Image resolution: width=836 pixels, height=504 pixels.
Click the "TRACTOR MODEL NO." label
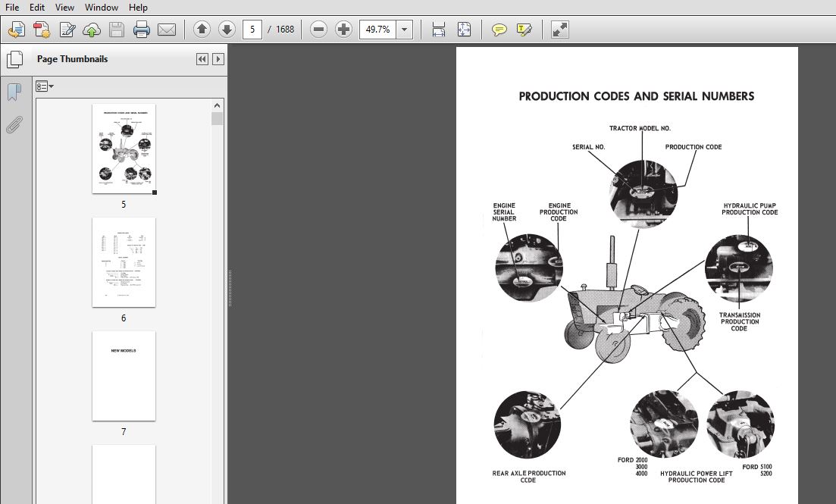(640, 129)
